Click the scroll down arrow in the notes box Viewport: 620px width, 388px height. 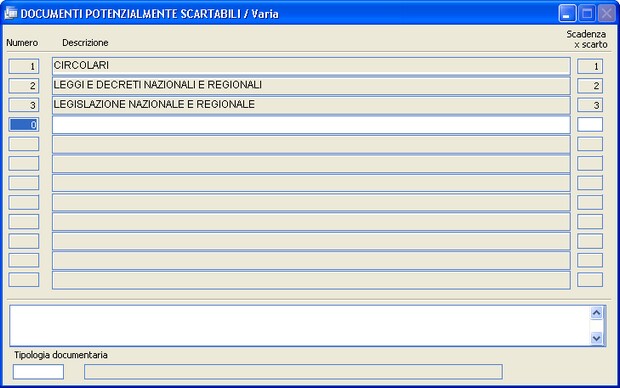(x=596, y=338)
